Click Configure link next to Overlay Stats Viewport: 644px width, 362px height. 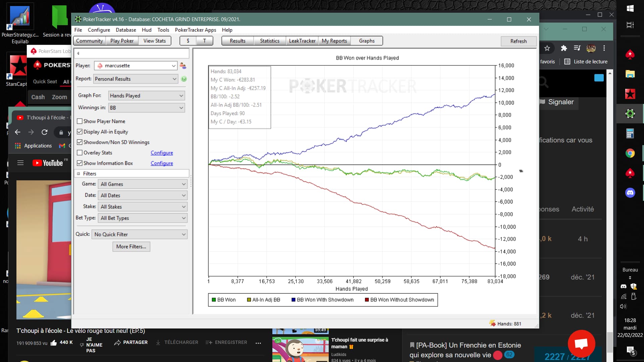162,153
